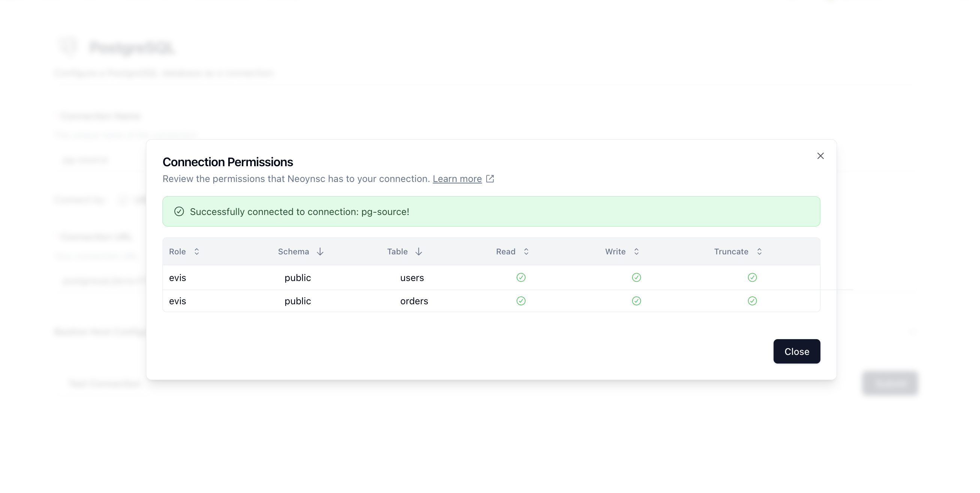
Task: Click the 'Connection Permissions' dialog title
Action: 228,162
